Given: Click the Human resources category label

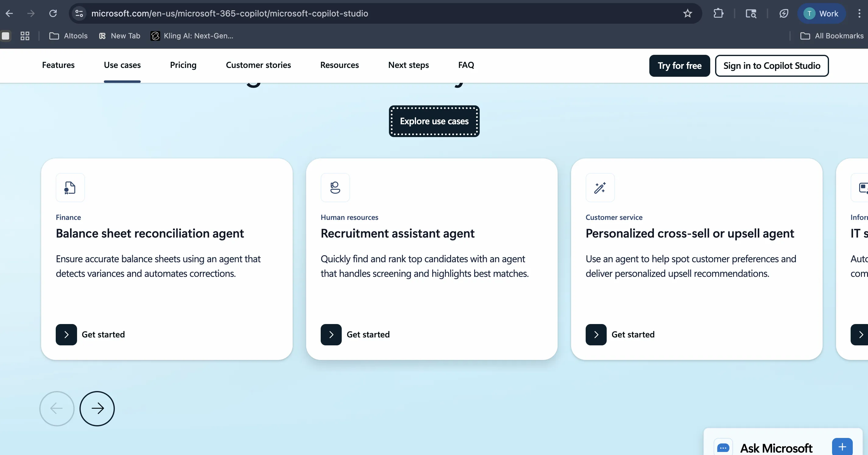Looking at the screenshot, I should 349,217.
